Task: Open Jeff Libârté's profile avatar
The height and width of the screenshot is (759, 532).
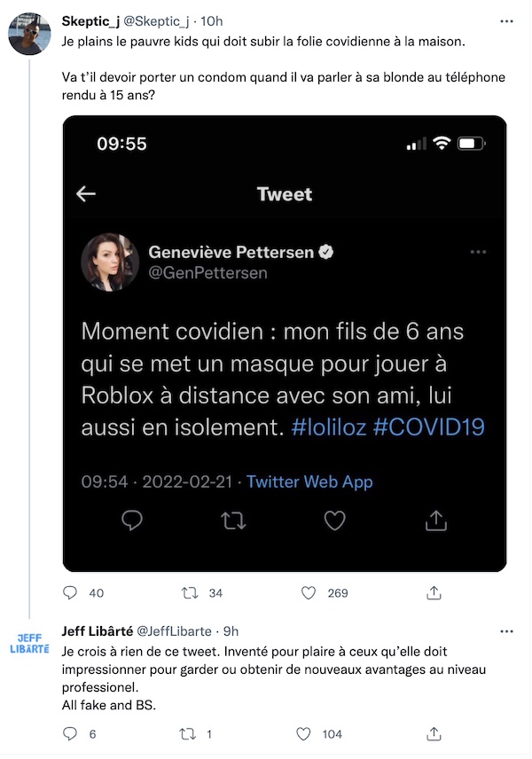Action: click(29, 644)
